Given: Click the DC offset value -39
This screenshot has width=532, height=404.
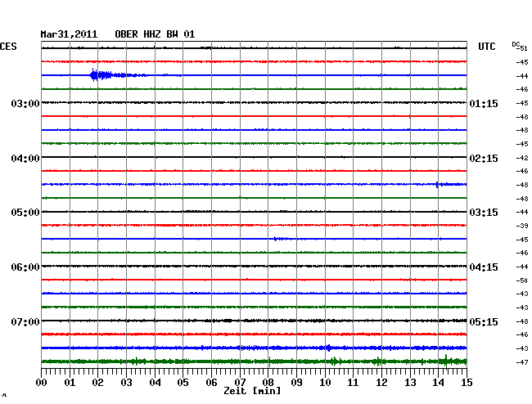Looking at the screenshot, I should click(x=522, y=226).
